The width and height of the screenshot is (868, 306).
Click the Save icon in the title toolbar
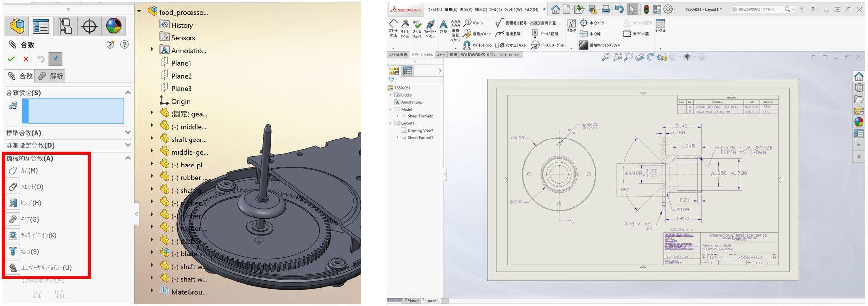pyautogui.click(x=592, y=9)
